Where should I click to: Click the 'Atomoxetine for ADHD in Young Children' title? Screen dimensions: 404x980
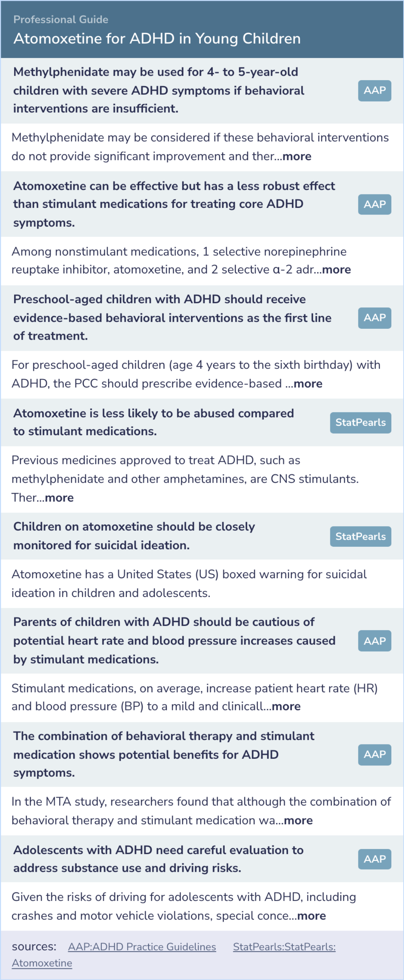157,39
